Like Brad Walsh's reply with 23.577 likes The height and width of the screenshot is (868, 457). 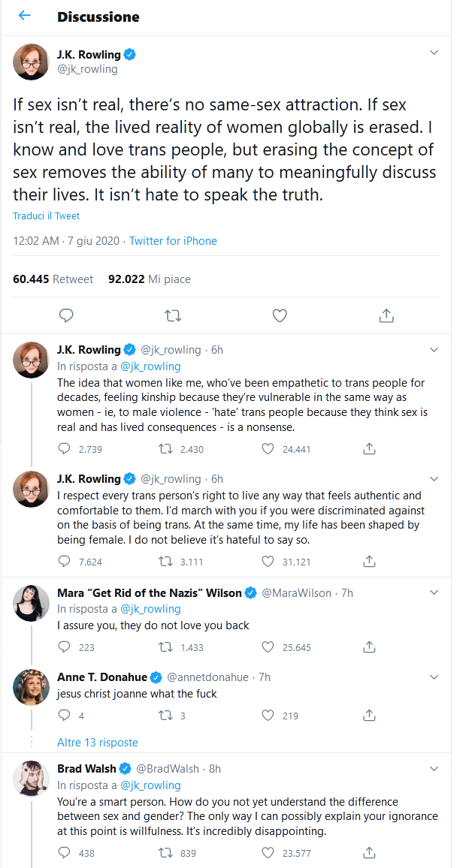click(x=268, y=852)
